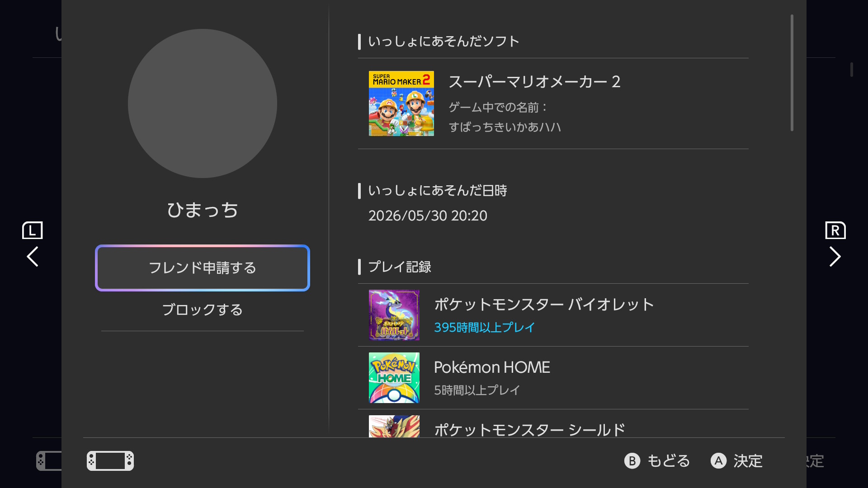Click the ポケットモンスター シールド title

(x=530, y=430)
